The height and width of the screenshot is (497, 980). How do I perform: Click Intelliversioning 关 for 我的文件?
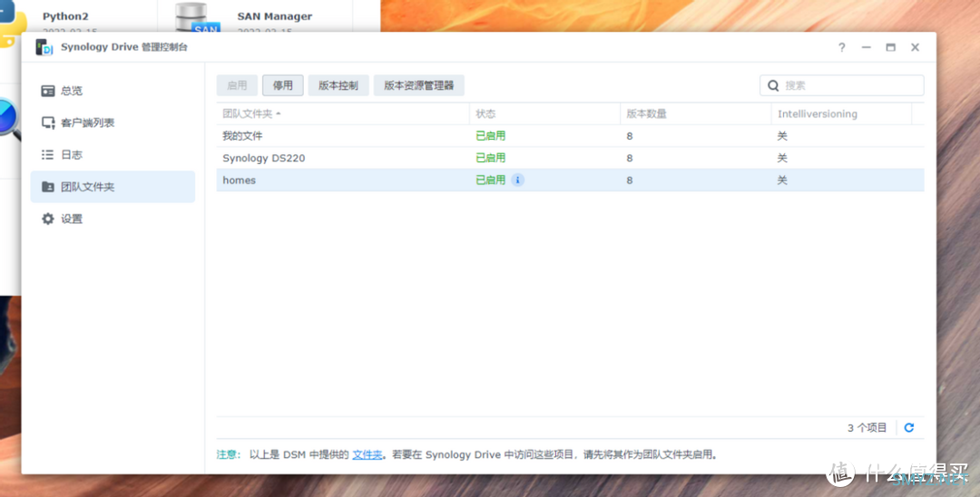pyautogui.click(x=782, y=135)
